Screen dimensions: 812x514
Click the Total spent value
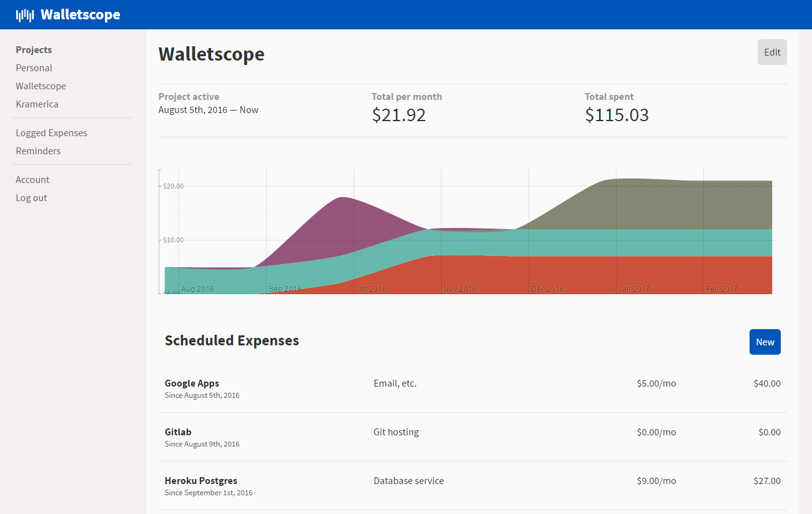(616, 115)
